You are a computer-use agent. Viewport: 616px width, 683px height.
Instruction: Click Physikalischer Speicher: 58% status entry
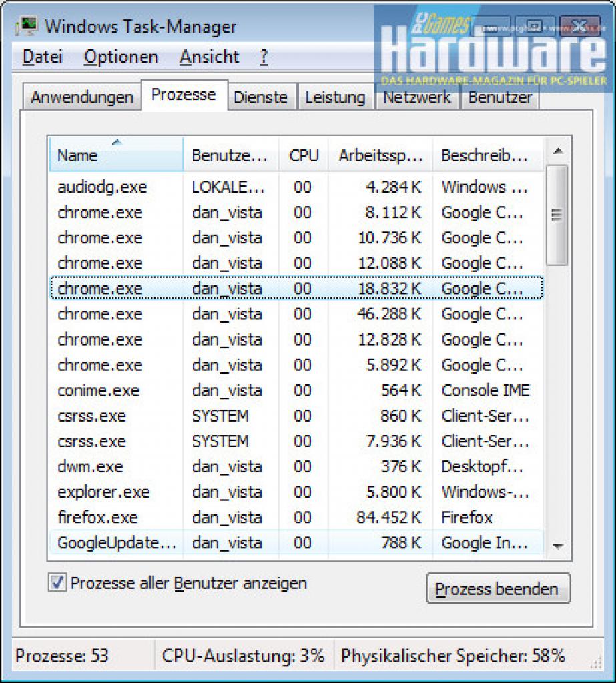pyautogui.click(x=453, y=656)
